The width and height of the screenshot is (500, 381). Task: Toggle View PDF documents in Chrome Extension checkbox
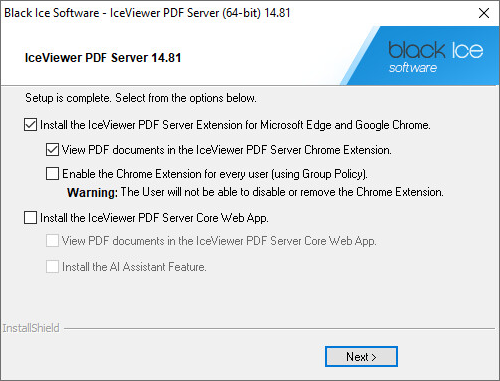[52, 150]
